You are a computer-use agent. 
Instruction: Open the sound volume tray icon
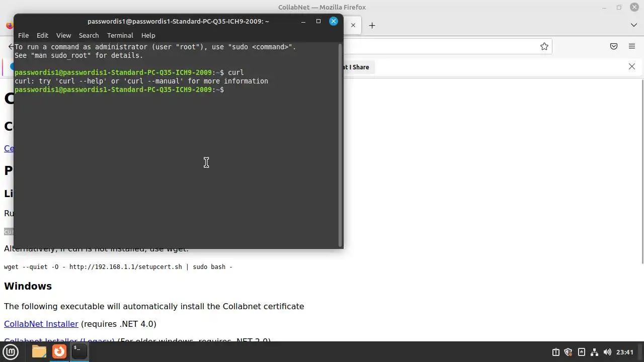coord(607,352)
